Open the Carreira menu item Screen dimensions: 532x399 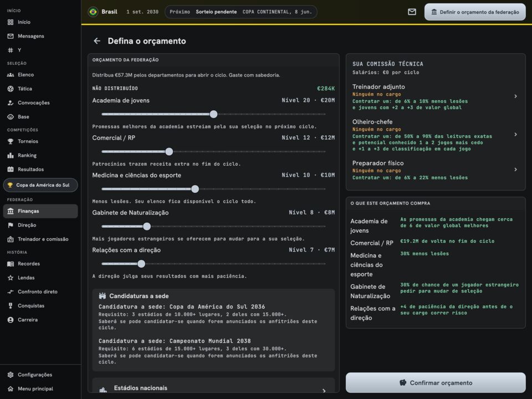pos(40,320)
